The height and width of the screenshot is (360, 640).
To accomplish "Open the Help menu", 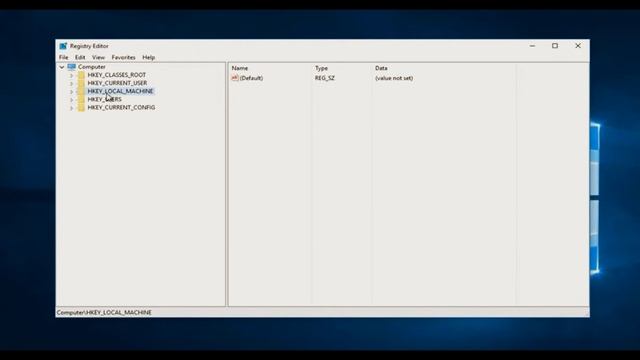I will click(149, 58).
